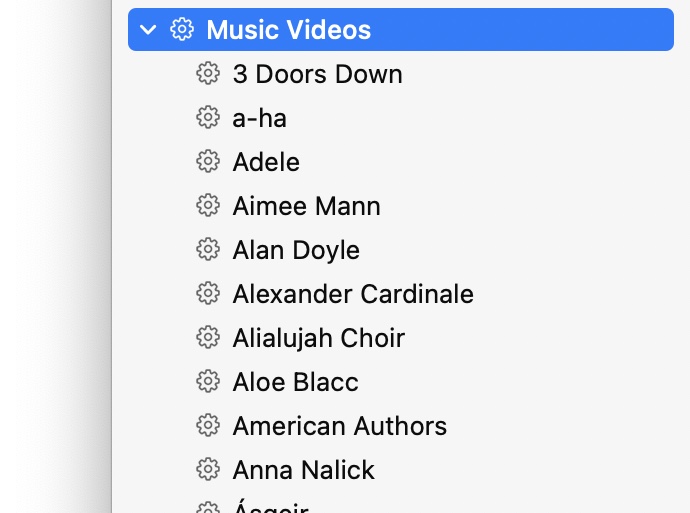
Task: Select the Music Videos playlist folder
Action: (289, 30)
